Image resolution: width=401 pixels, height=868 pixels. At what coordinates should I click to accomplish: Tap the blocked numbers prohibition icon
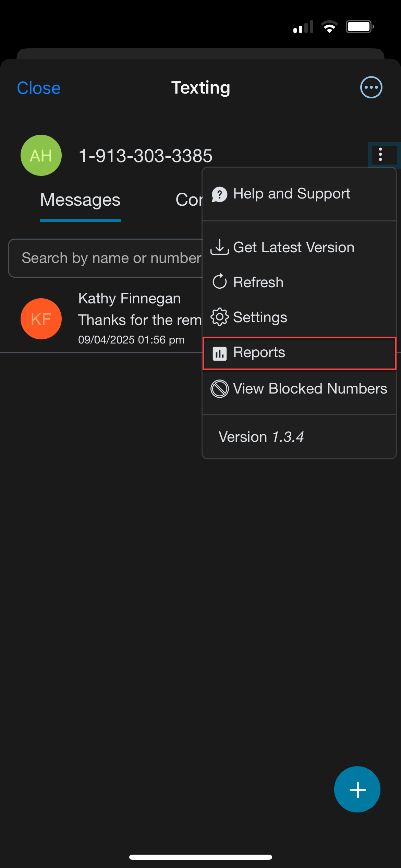tap(220, 389)
